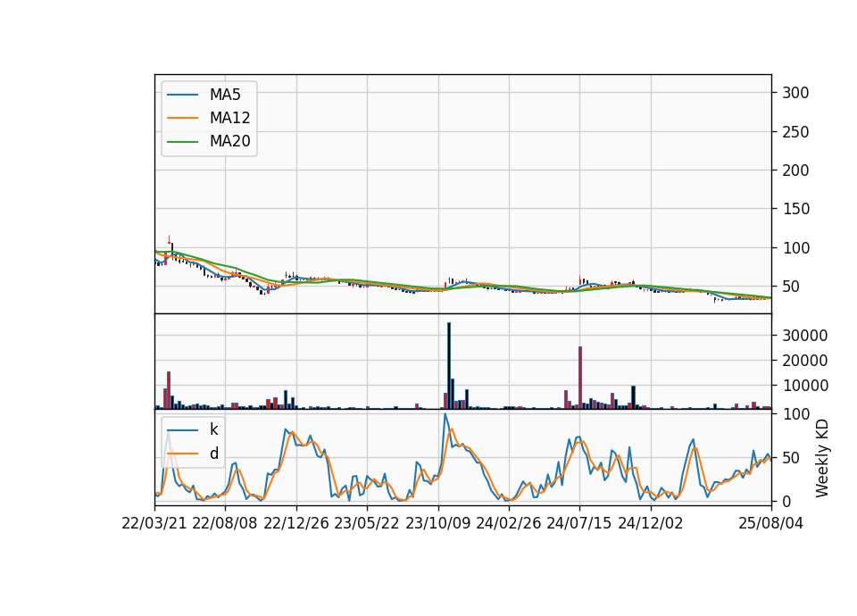The image size is (857, 616).
Task: Click the d legend label
Action: (x=213, y=454)
